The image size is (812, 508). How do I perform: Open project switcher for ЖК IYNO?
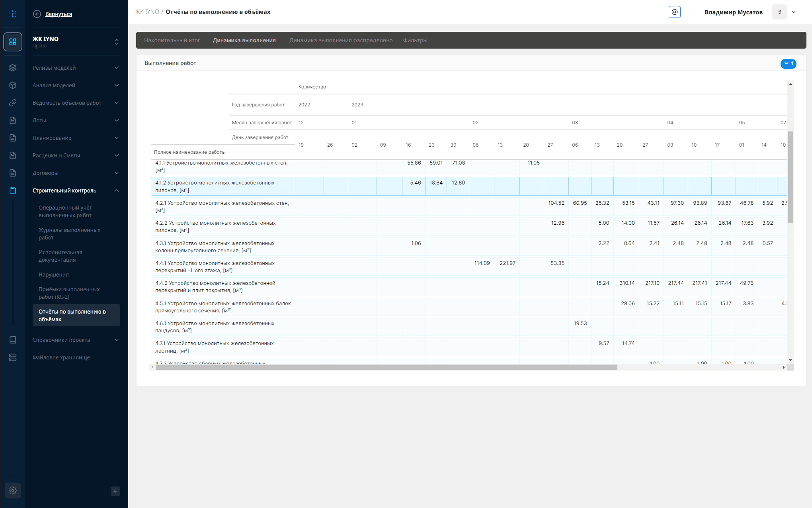click(117, 42)
